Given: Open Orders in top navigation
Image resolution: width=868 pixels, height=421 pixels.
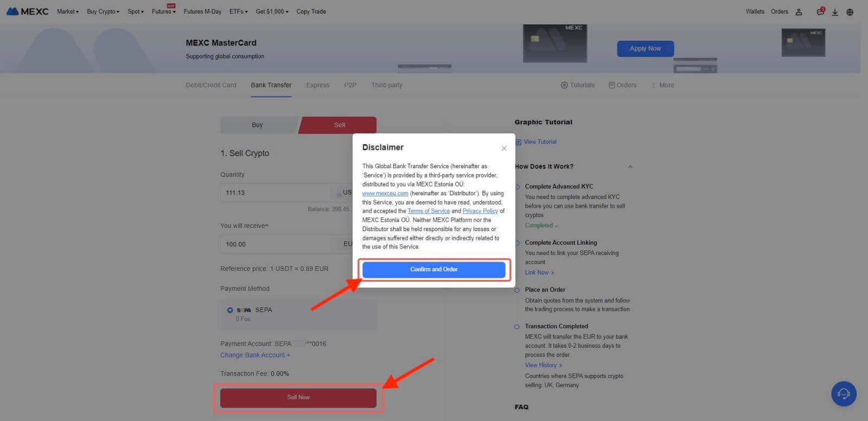Looking at the screenshot, I should 780,11.
